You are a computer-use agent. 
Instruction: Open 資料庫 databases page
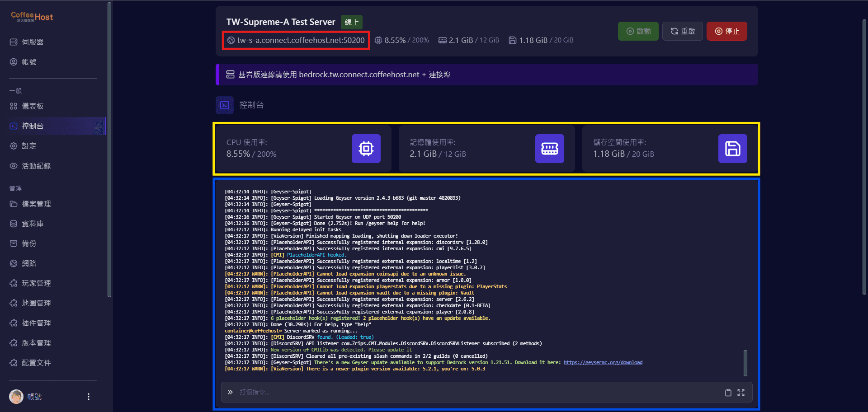coord(53,224)
